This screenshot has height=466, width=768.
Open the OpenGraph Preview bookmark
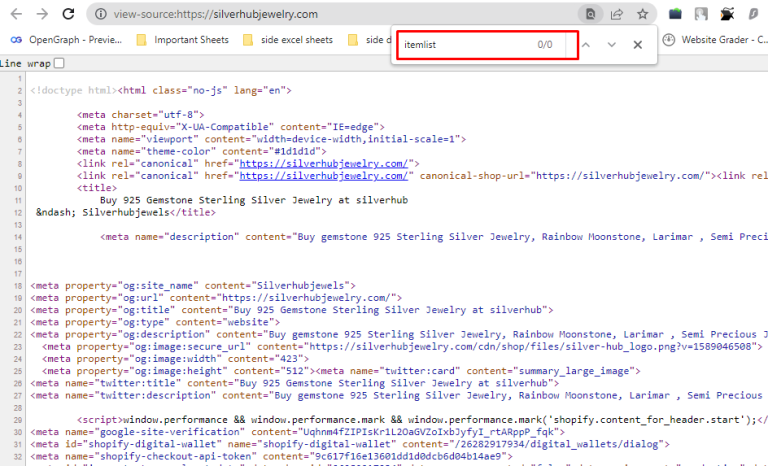coord(67,40)
